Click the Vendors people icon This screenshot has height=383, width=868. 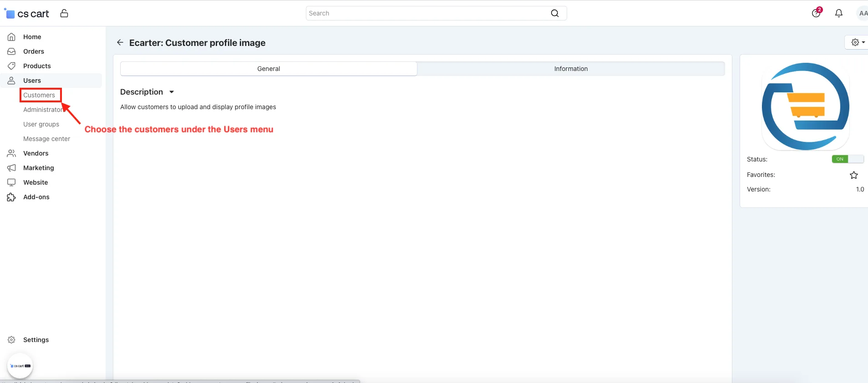pyautogui.click(x=11, y=153)
